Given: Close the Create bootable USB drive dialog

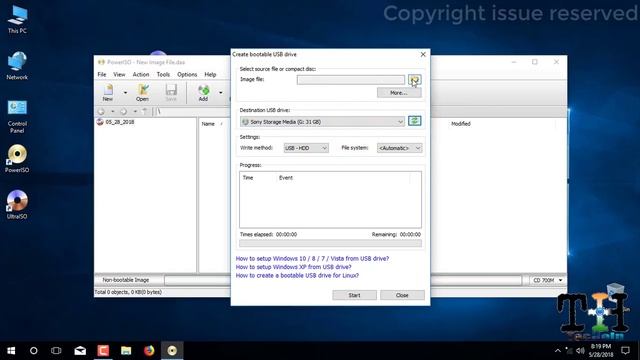Looking at the screenshot, I should [423, 54].
